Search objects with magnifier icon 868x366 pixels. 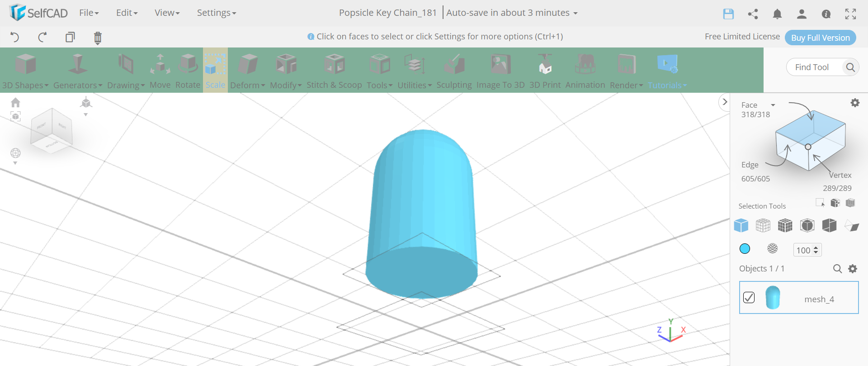click(x=837, y=269)
